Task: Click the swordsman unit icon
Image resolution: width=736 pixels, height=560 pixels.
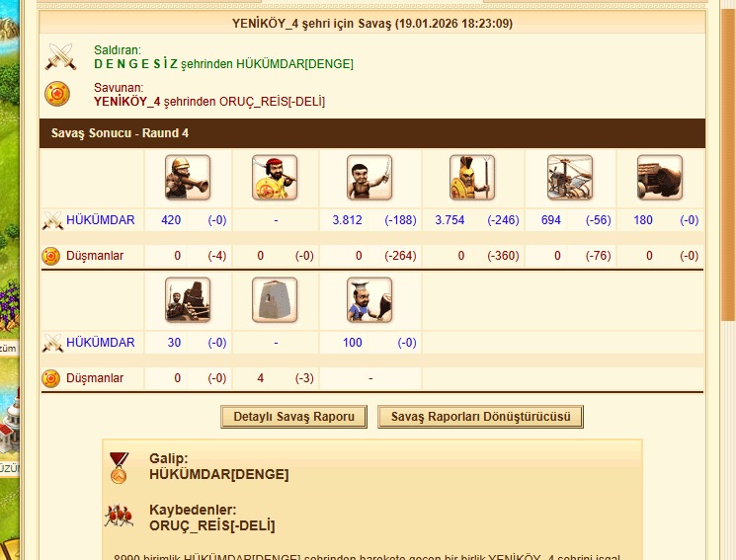Action: click(369, 178)
